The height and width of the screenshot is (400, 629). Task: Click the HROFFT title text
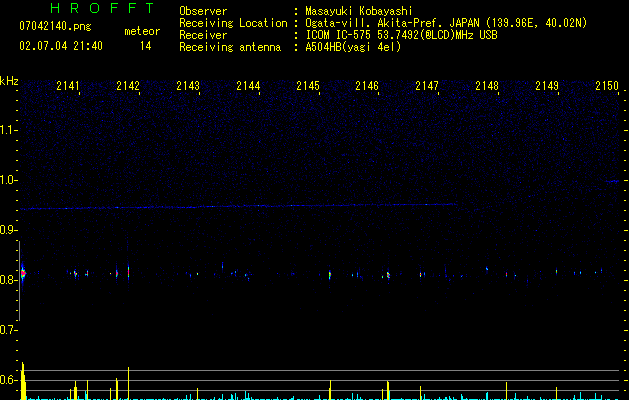point(102,8)
